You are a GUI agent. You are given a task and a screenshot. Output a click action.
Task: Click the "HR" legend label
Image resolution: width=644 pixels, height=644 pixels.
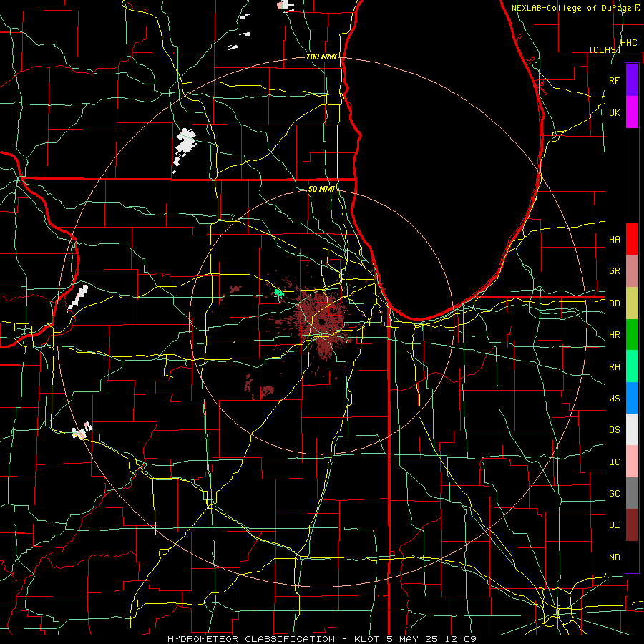click(x=614, y=335)
